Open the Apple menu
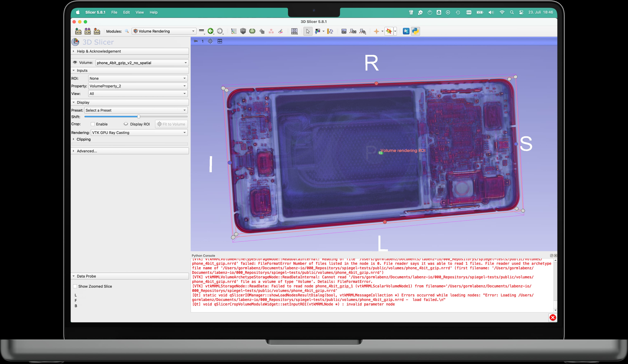This screenshot has height=364, width=628. click(x=78, y=12)
